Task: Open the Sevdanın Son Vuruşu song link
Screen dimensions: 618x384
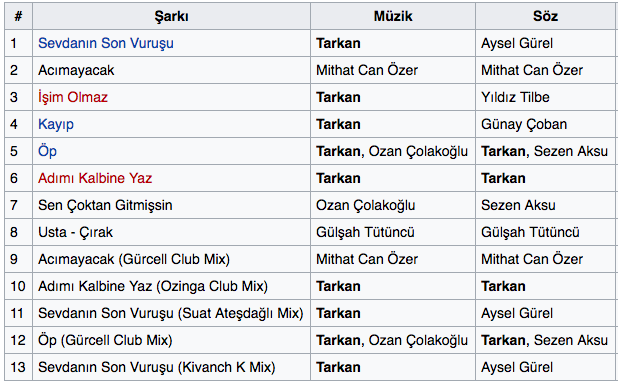Action: [x=106, y=43]
